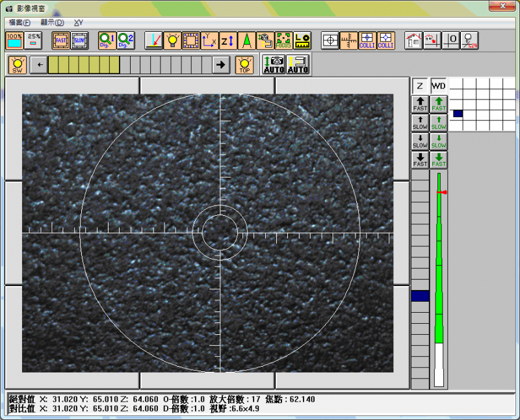Click the green down FAST button
Image resolution: width=520 pixels, height=420 pixels.
pos(439,160)
